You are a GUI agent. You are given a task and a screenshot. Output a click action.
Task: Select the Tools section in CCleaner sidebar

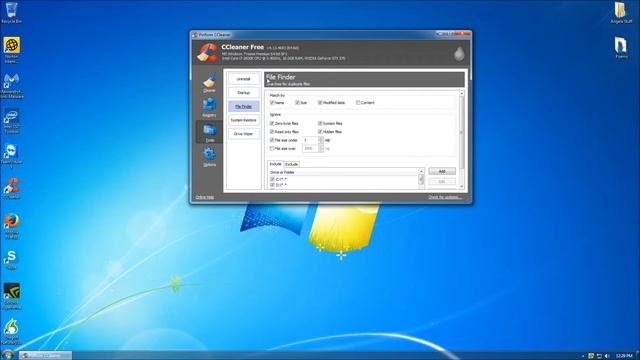209,132
